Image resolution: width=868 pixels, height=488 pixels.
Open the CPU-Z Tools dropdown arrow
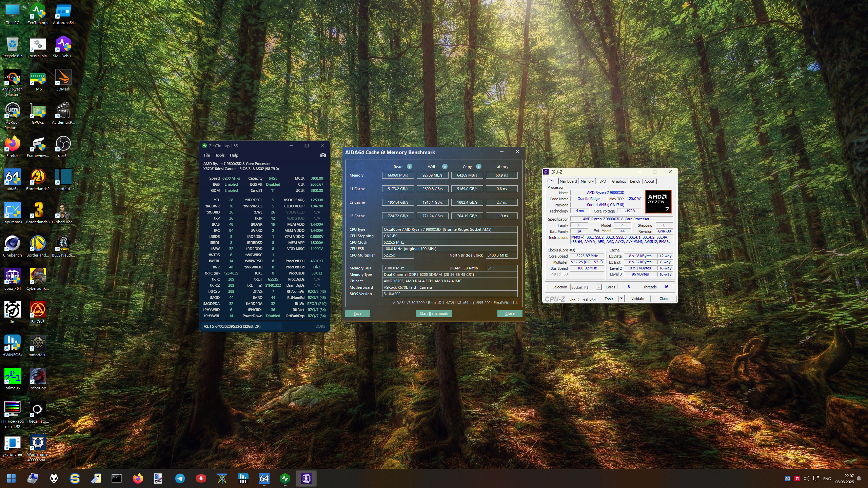621,299
